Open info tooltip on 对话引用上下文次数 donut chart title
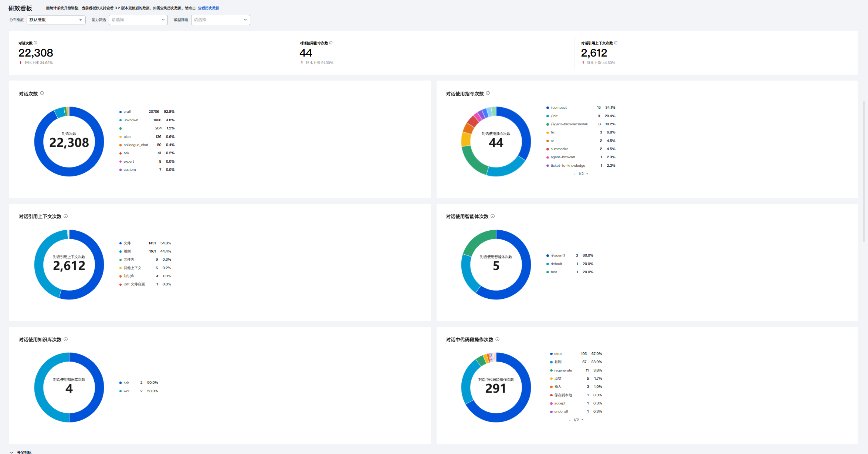868x454 pixels. point(66,216)
